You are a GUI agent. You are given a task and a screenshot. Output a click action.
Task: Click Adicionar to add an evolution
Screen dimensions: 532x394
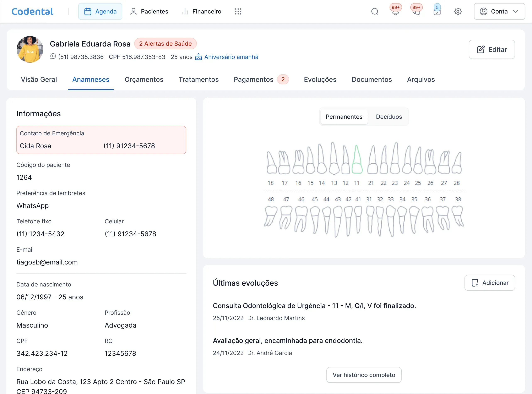tap(489, 283)
